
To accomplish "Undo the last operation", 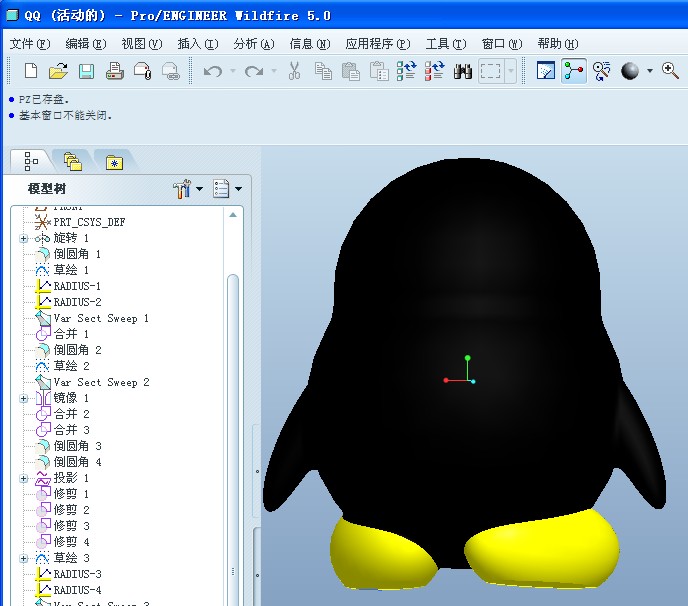I will click(213, 71).
